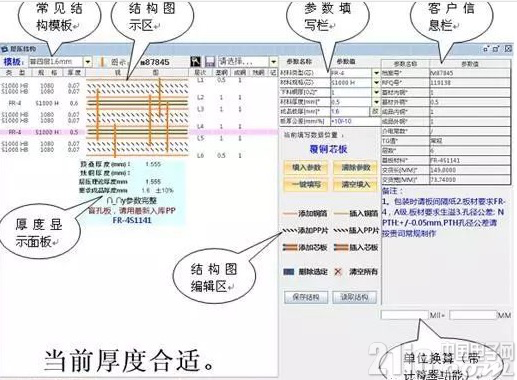Screen dimensions: 517x380
Task: Open the material thickness 0.5 dropdown
Action: coord(376,102)
